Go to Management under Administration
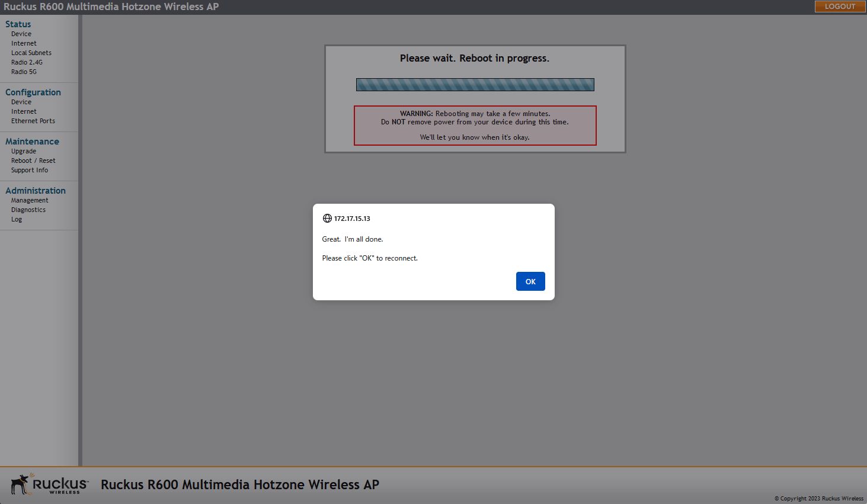Viewport: 867px width, 504px height. click(x=30, y=200)
